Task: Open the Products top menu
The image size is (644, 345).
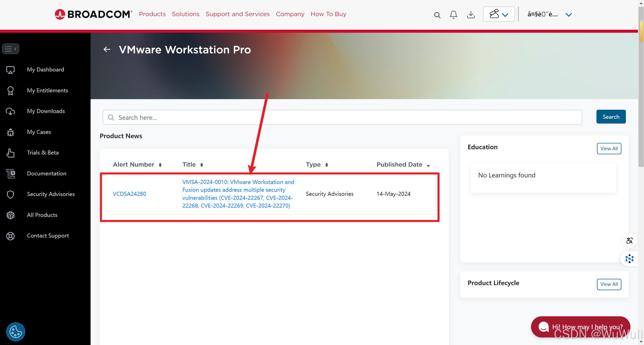Action: click(152, 14)
